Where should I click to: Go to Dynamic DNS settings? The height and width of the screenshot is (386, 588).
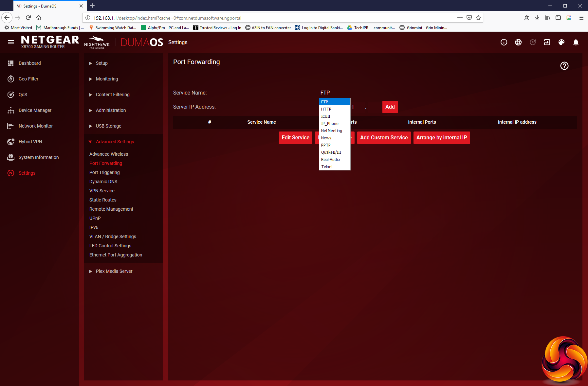coord(103,182)
